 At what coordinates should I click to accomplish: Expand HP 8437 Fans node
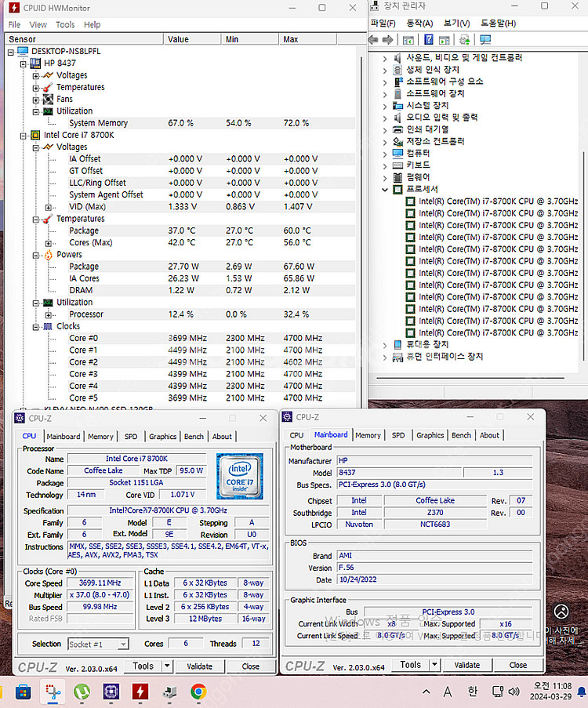(36, 100)
